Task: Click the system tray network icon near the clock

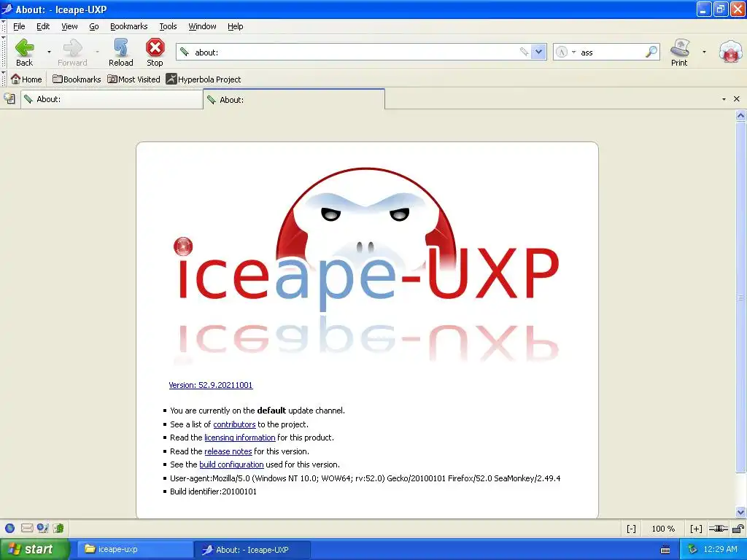Action: (x=693, y=550)
